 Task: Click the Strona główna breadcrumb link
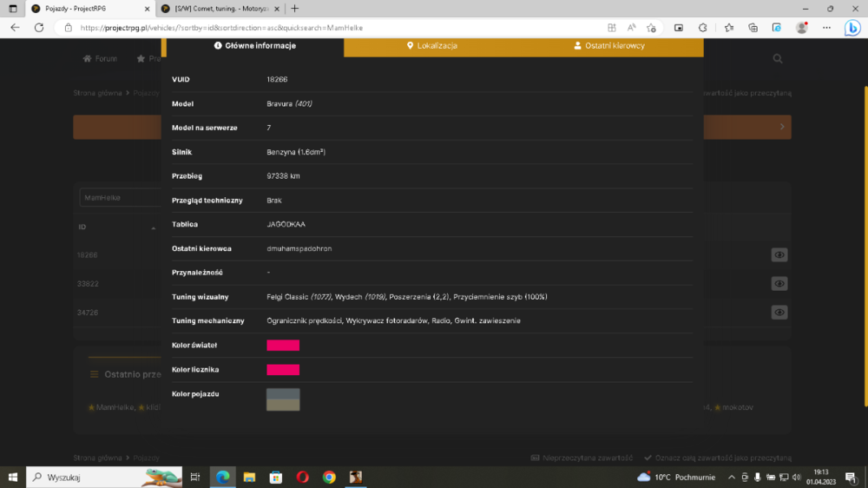97,93
